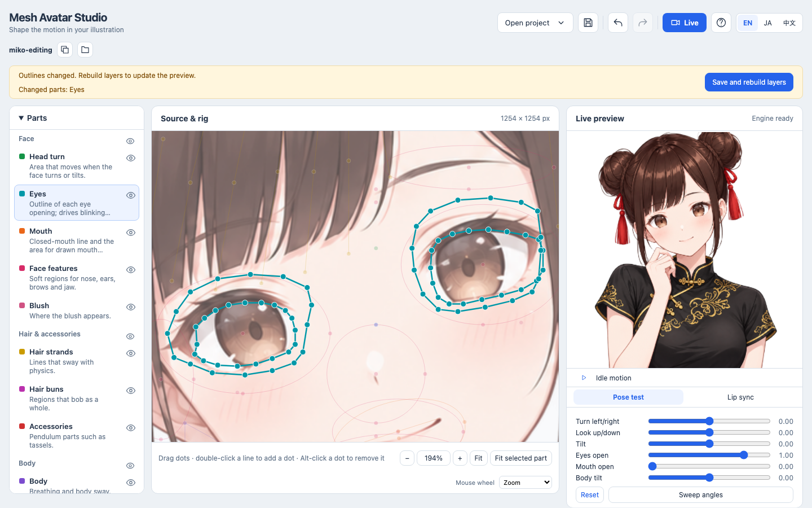Screen dimensions: 812x508
Task: Click the save project disk icon
Action: coord(588,23)
